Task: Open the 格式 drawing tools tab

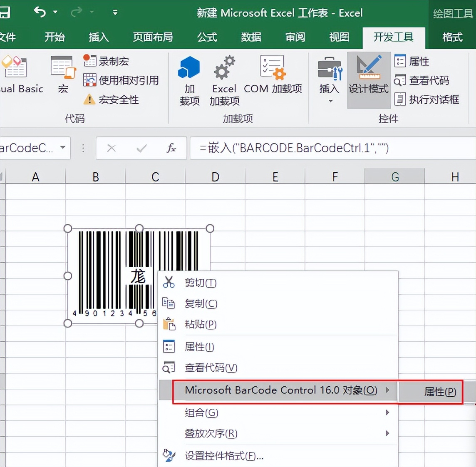Action: [x=452, y=37]
